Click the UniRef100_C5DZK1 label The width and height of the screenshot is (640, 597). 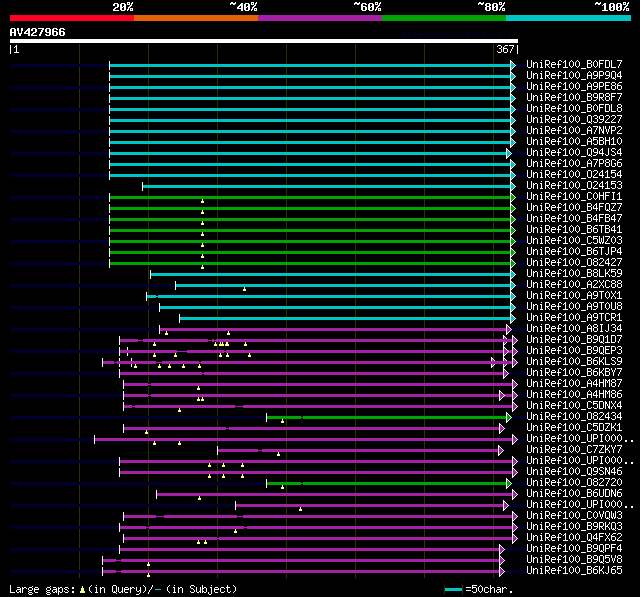pos(574,428)
